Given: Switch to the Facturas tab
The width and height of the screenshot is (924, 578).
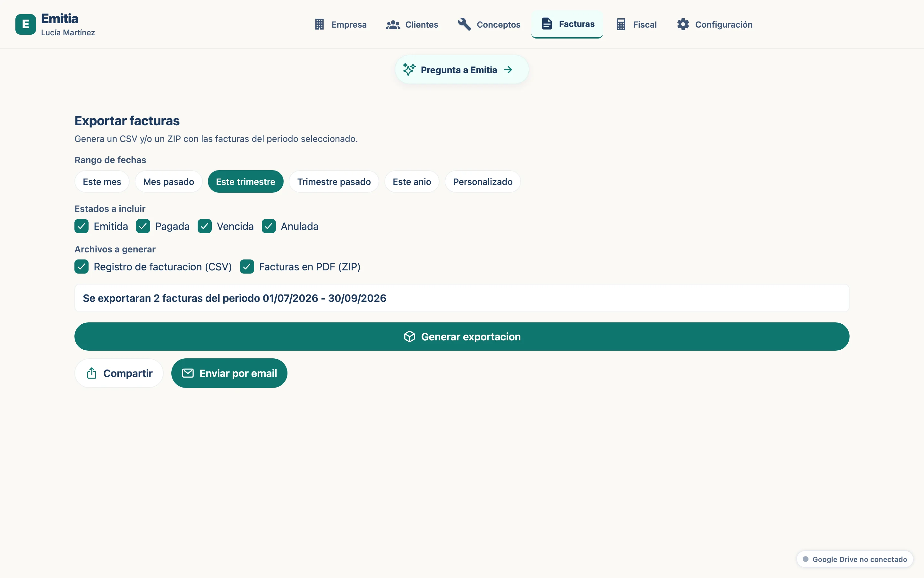Looking at the screenshot, I should [x=567, y=24].
